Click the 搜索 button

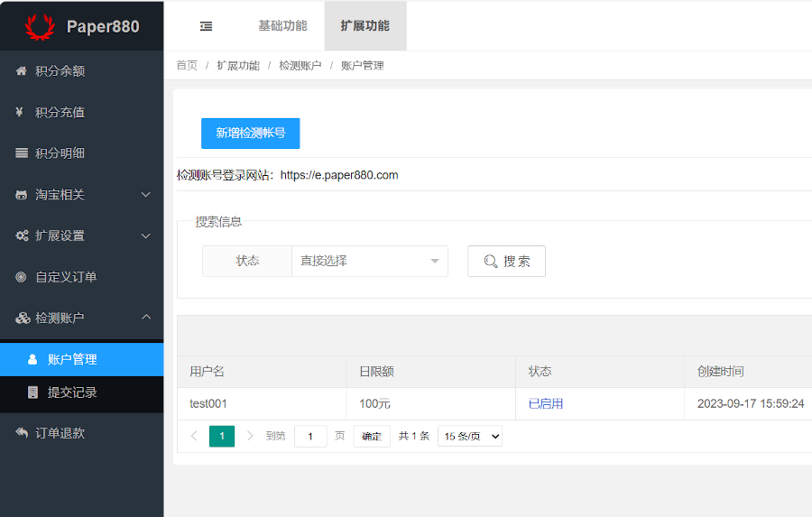[506, 261]
